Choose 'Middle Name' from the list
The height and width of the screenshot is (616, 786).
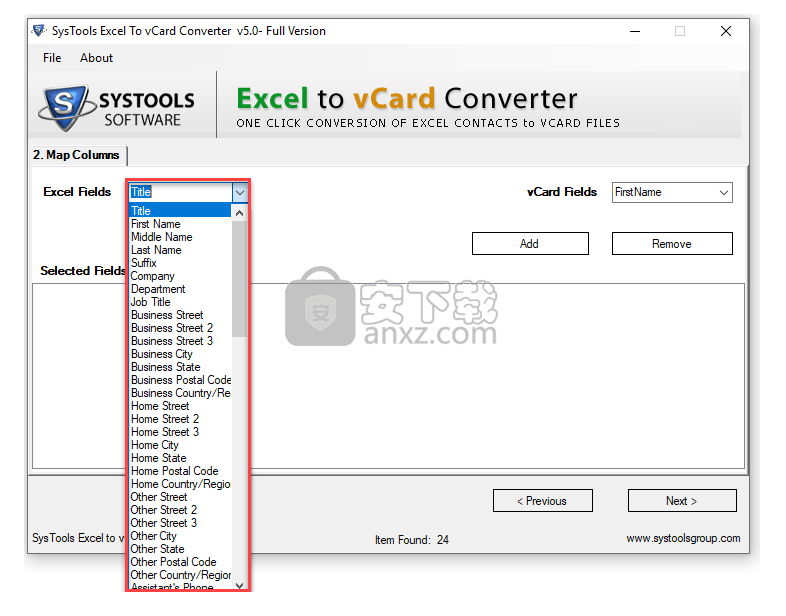tap(180, 237)
